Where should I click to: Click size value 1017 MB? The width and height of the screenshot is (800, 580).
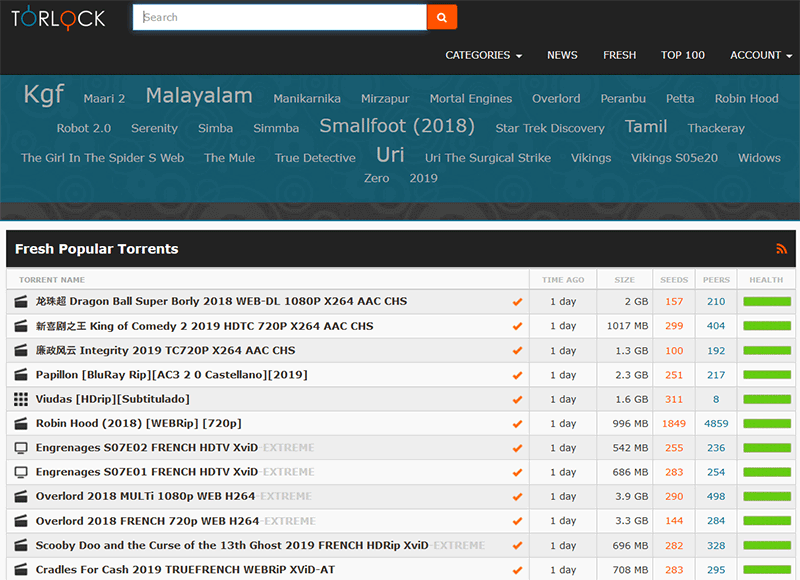tap(628, 326)
